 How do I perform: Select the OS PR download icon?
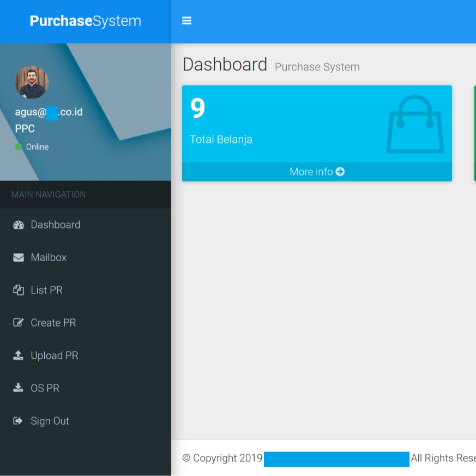[x=18, y=388]
